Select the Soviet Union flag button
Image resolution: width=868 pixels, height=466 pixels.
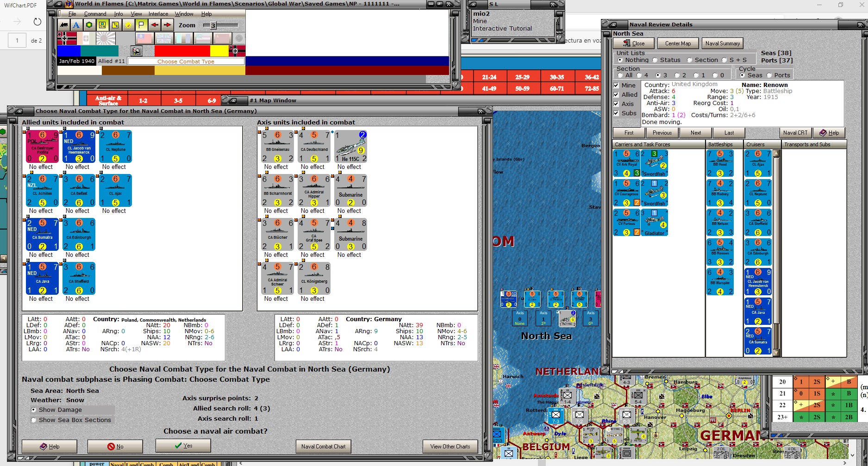tap(222, 38)
